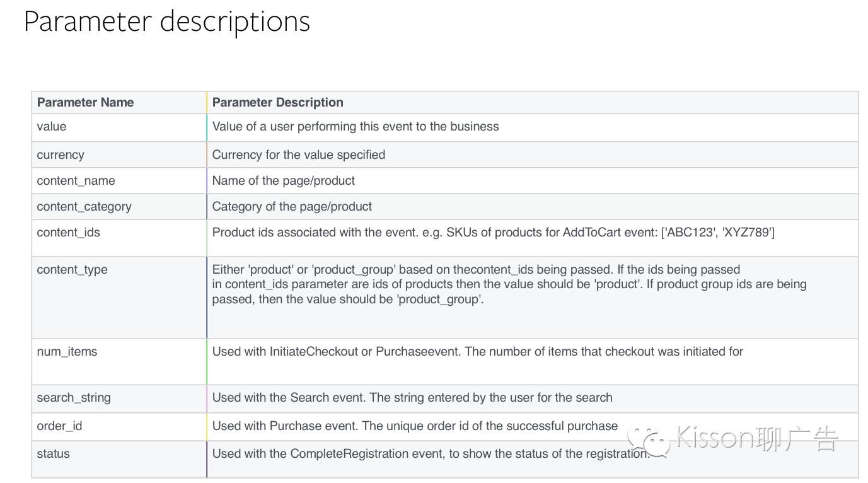Viewport: 868px width, 483px height.
Task: Select the description mentioning AddToCart event SKUs
Action: pyautogui.click(x=493, y=232)
